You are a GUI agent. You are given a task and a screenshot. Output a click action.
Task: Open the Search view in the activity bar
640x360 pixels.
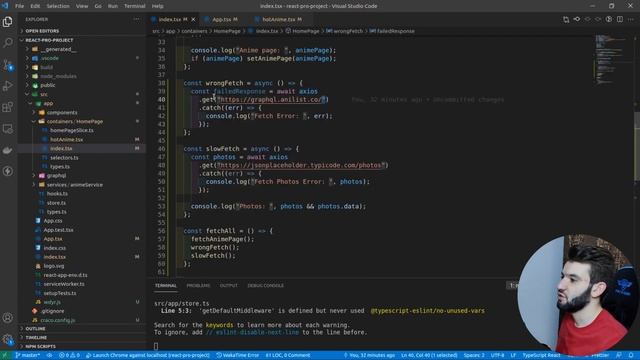[8, 42]
